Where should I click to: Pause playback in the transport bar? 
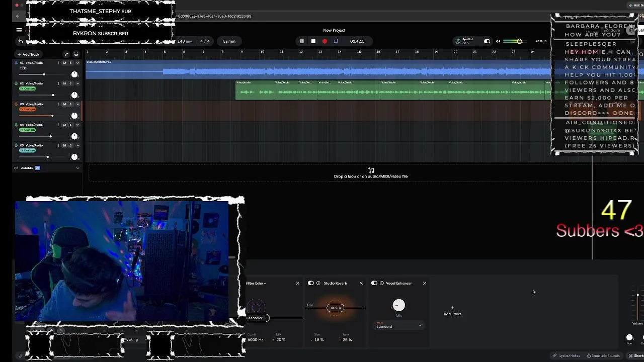coord(302,41)
